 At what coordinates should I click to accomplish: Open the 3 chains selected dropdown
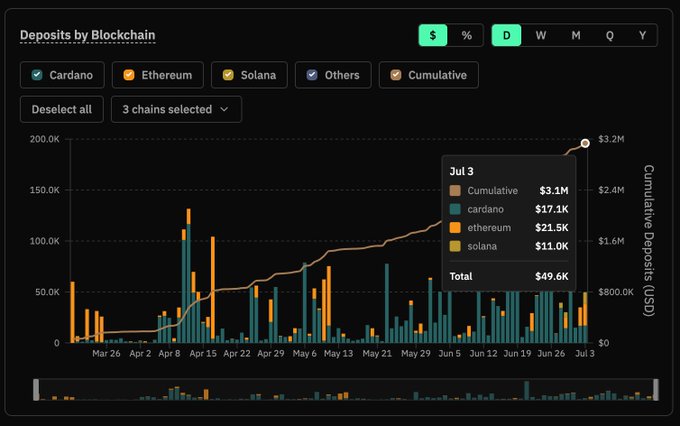176,109
